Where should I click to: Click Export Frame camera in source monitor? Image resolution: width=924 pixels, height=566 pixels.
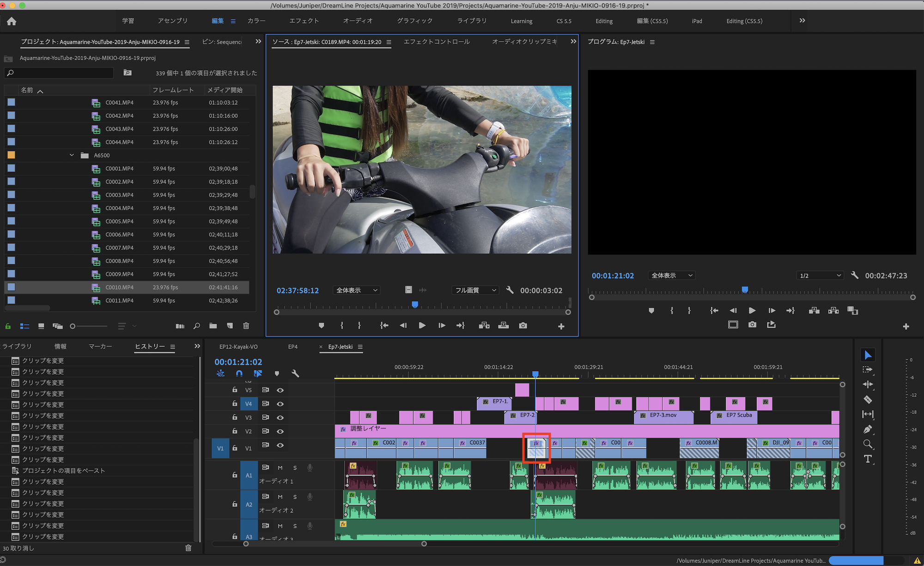523,326
